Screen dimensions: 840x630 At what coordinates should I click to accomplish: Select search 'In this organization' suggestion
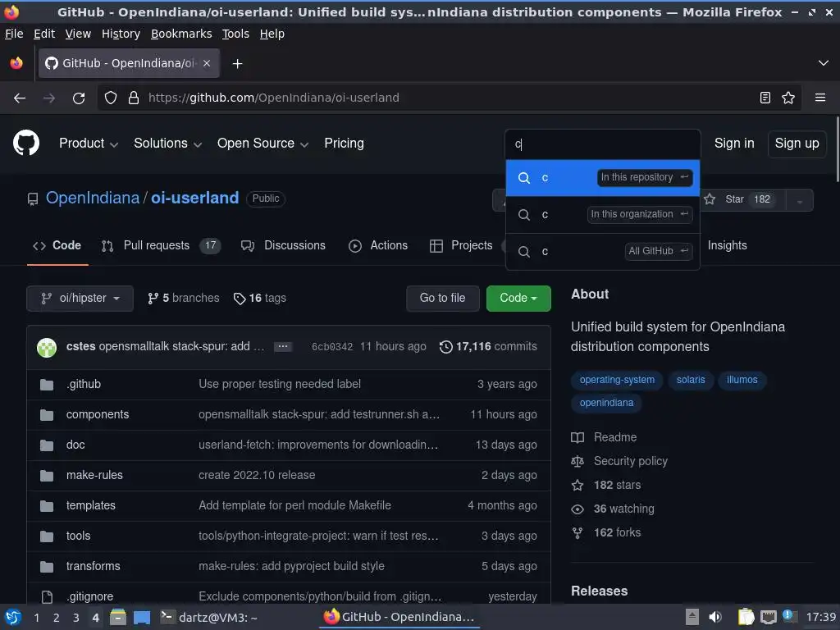tap(603, 215)
